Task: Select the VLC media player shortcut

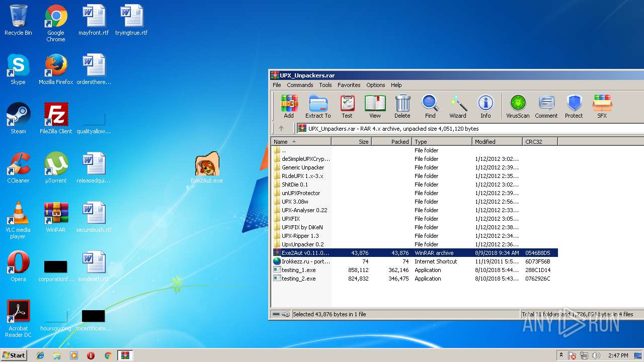Action: (x=18, y=220)
